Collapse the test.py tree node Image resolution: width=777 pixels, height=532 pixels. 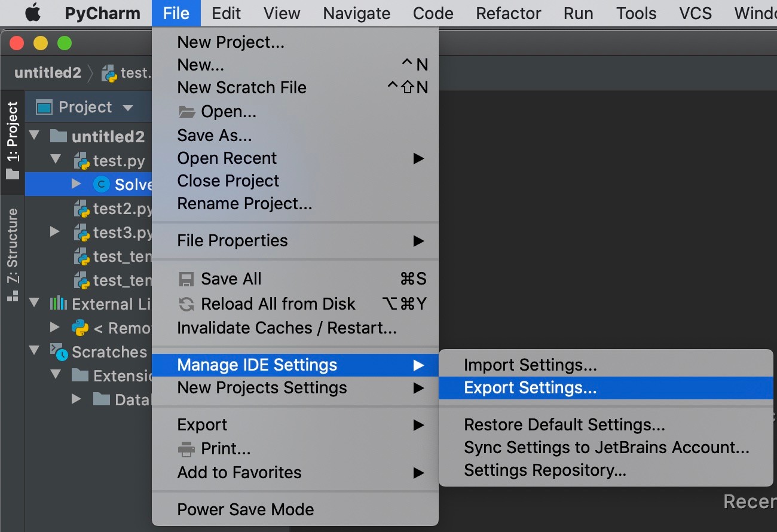pyautogui.click(x=56, y=160)
